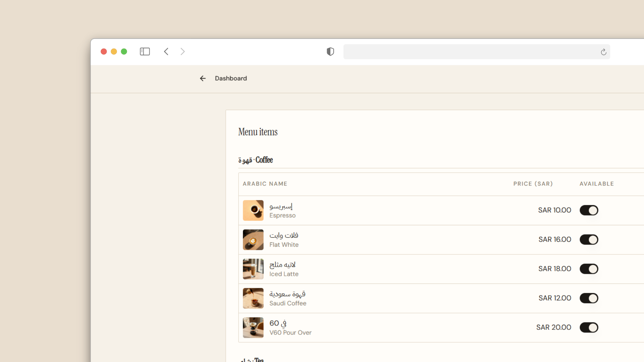Screen dimensions: 644x362
Task: Disable availability for Flat White
Action: tap(589, 240)
